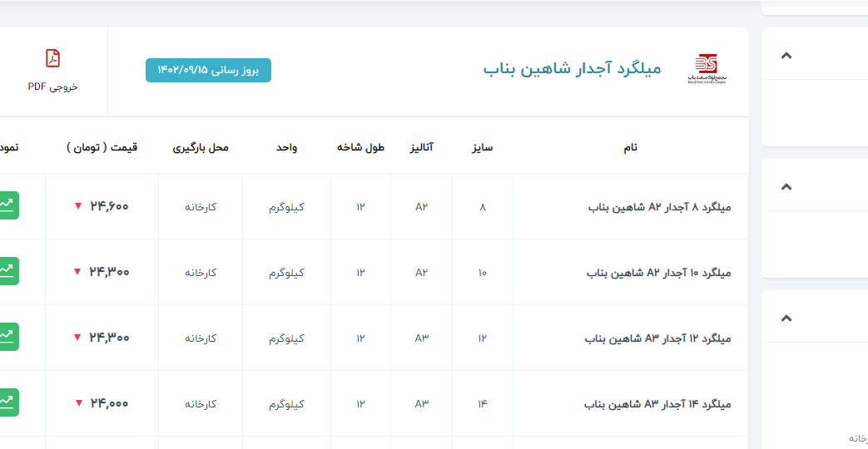Screen dimensions: 868x449
Task: Click the سایز column header
Action: click(483, 147)
